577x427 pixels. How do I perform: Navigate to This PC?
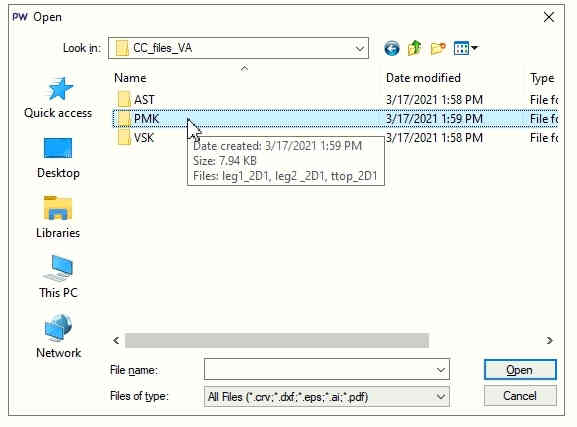(x=58, y=277)
